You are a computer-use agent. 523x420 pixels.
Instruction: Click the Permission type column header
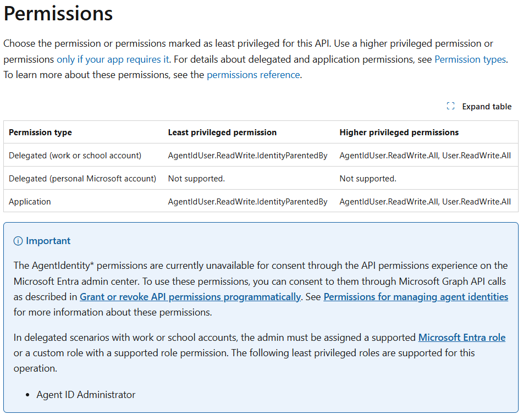tap(40, 132)
